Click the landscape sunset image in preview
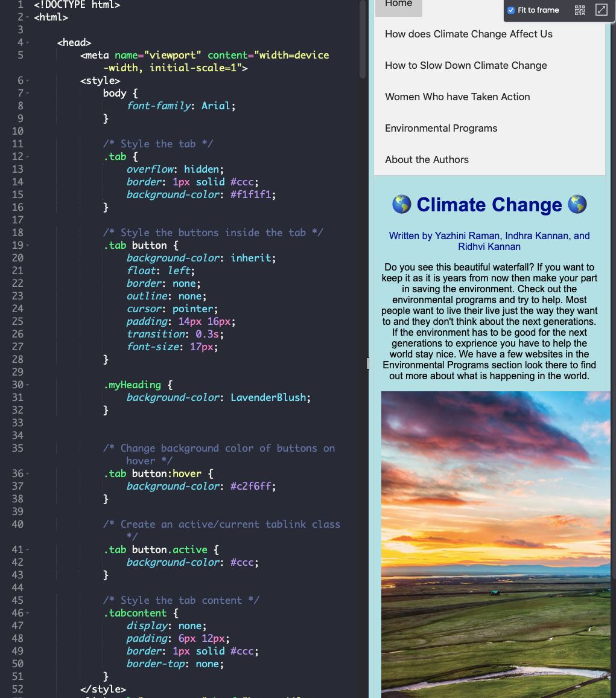Screen dimensions: 616x698 (x=495, y=545)
